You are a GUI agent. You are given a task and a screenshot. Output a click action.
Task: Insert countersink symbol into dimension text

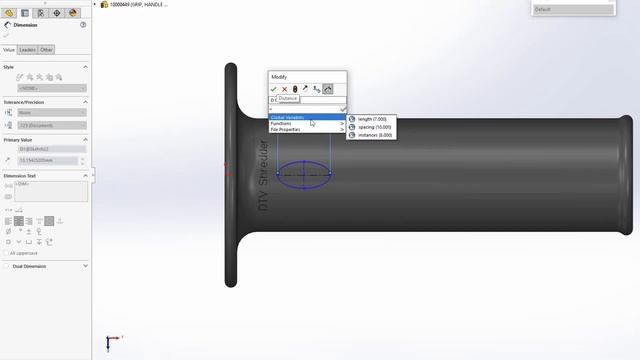tap(19, 242)
